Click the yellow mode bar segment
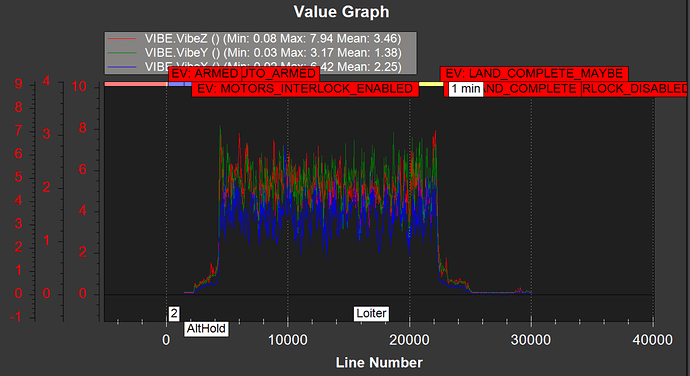This screenshot has height=376, width=690. pyautogui.click(x=431, y=84)
